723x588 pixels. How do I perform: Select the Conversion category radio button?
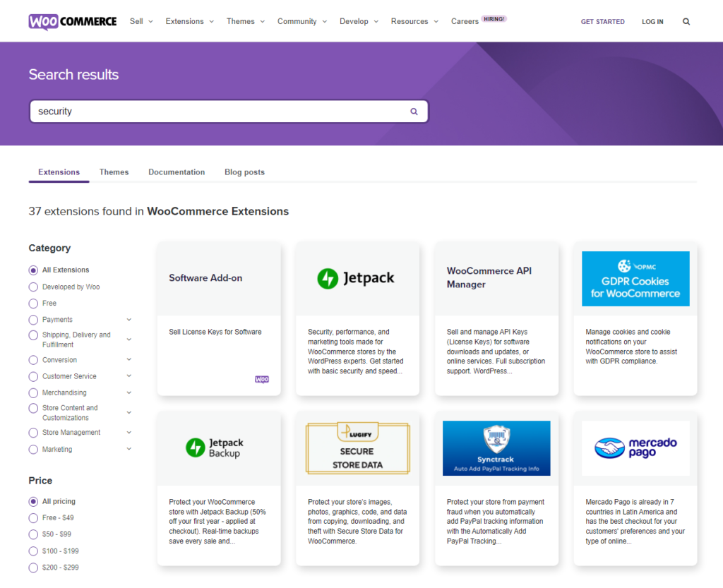pyautogui.click(x=33, y=360)
